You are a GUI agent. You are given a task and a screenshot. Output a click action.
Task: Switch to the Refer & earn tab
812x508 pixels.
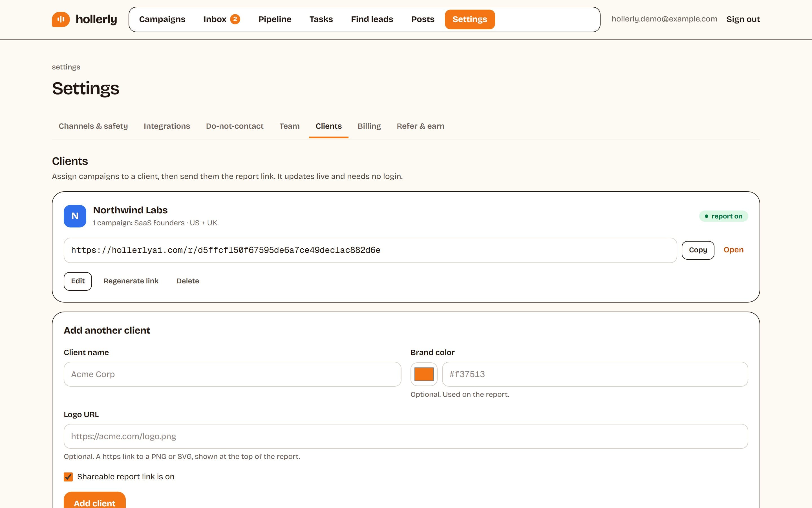pyautogui.click(x=420, y=126)
